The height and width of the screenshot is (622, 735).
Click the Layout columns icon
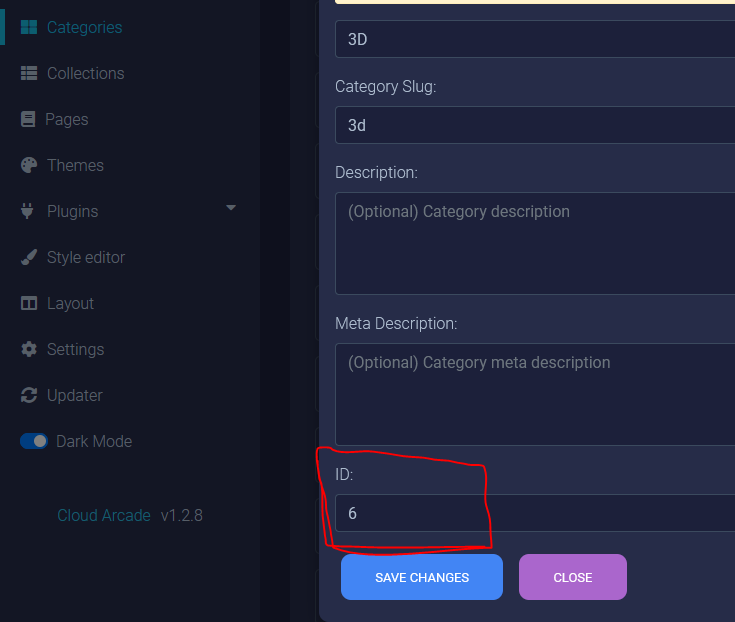[29, 303]
